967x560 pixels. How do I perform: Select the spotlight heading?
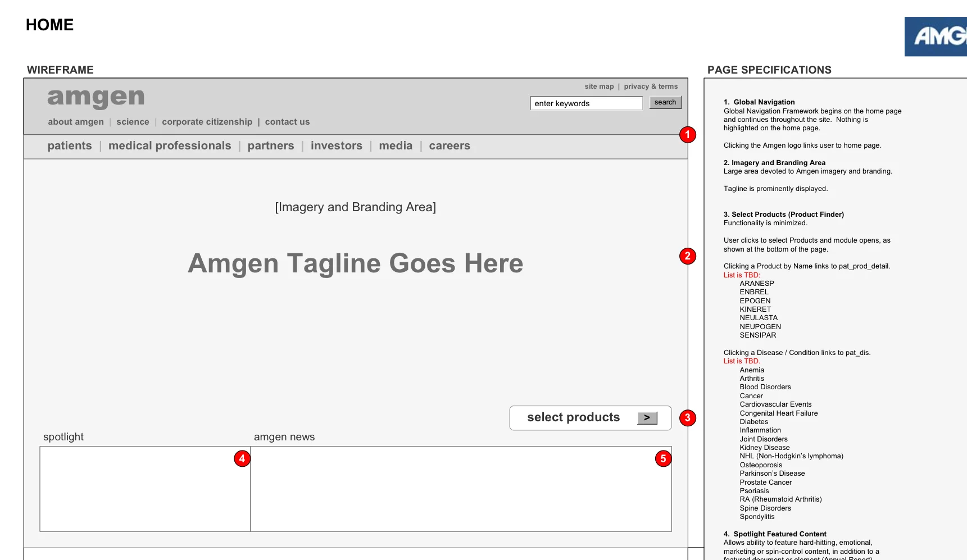click(x=63, y=437)
